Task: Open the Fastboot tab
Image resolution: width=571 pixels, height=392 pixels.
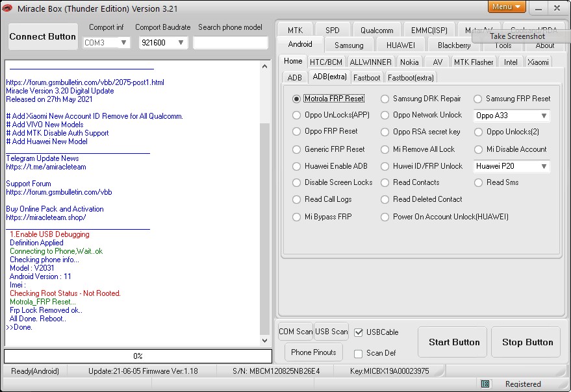Action: click(x=366, y=77)
